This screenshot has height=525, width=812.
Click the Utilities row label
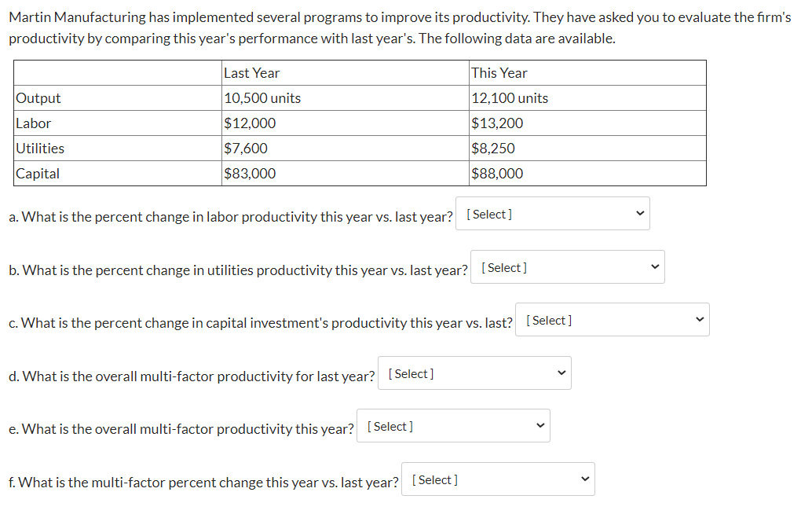coord(40,149)
